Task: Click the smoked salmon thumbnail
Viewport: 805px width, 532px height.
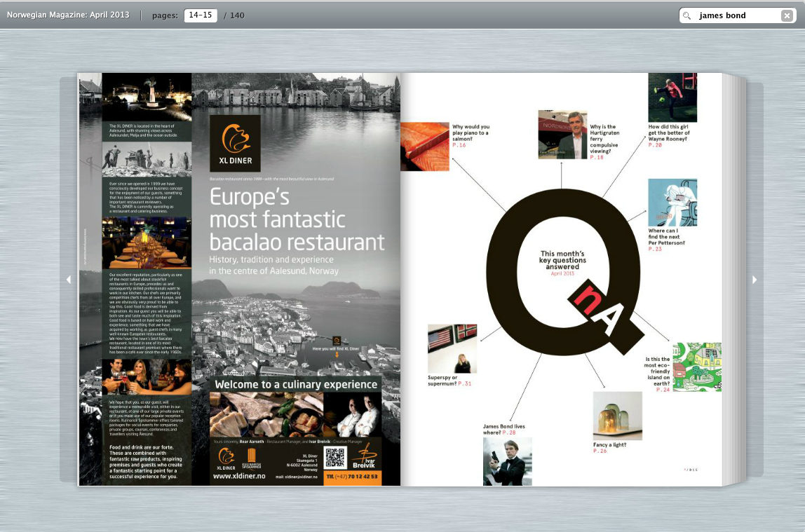Action: pos(424,146)
